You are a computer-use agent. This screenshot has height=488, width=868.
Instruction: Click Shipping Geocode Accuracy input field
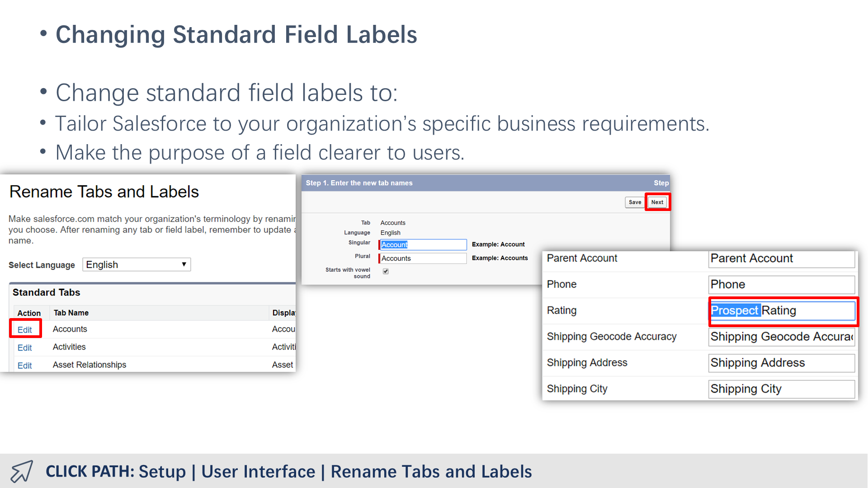[781, 337]
